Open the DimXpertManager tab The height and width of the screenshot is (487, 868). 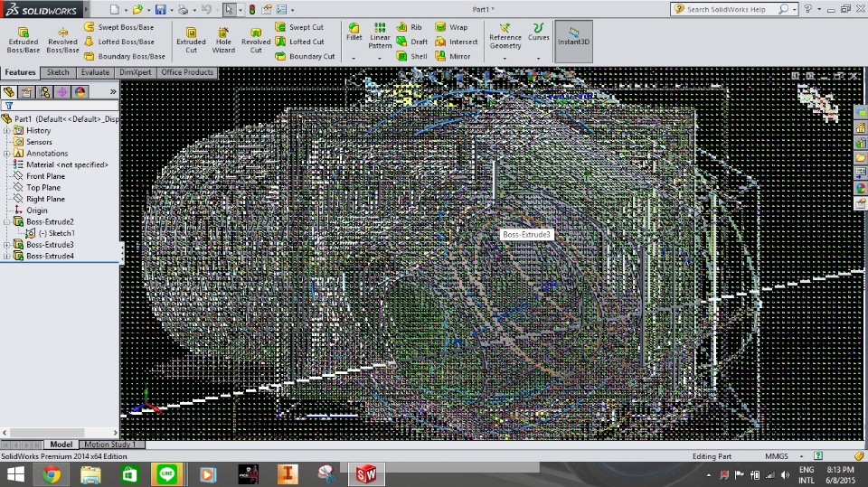point(62,92)
